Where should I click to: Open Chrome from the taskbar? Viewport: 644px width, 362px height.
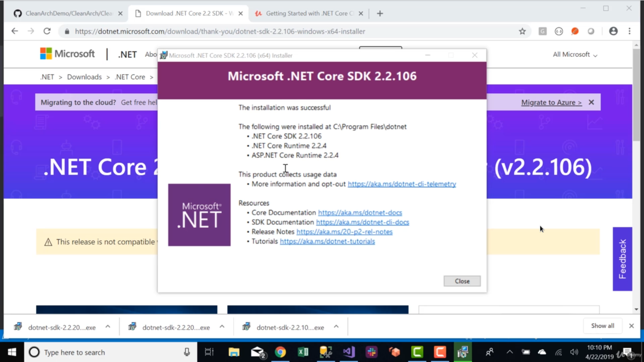(280, 352)
